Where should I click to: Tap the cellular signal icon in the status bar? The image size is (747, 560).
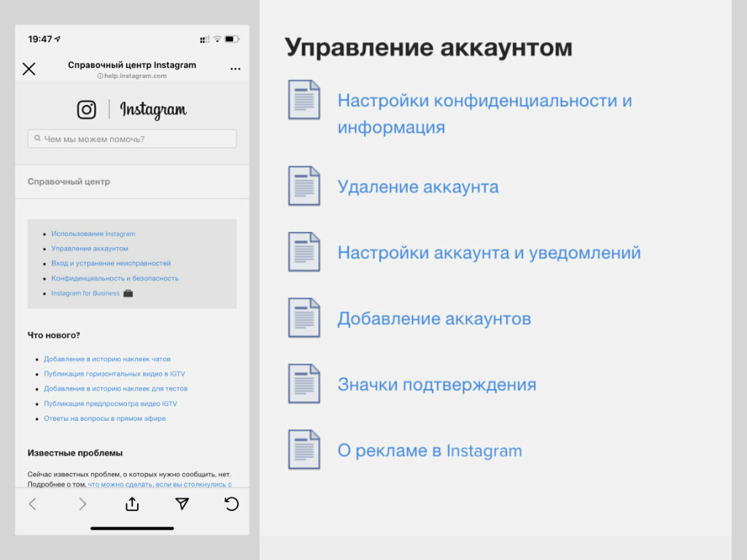204,39
